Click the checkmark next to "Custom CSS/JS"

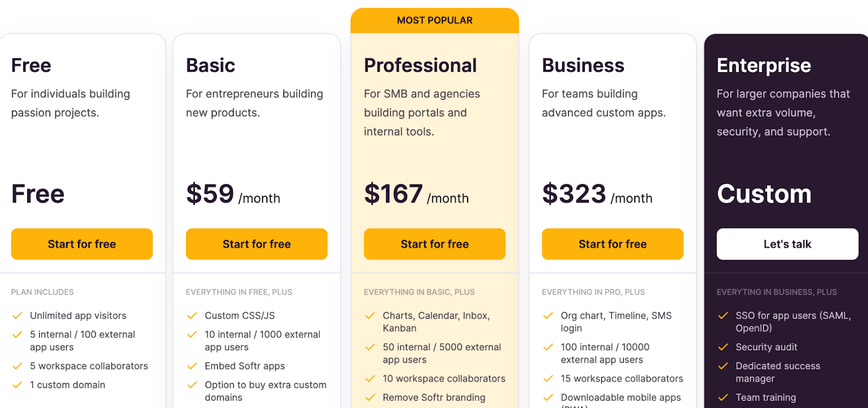[x=192, y=315]
